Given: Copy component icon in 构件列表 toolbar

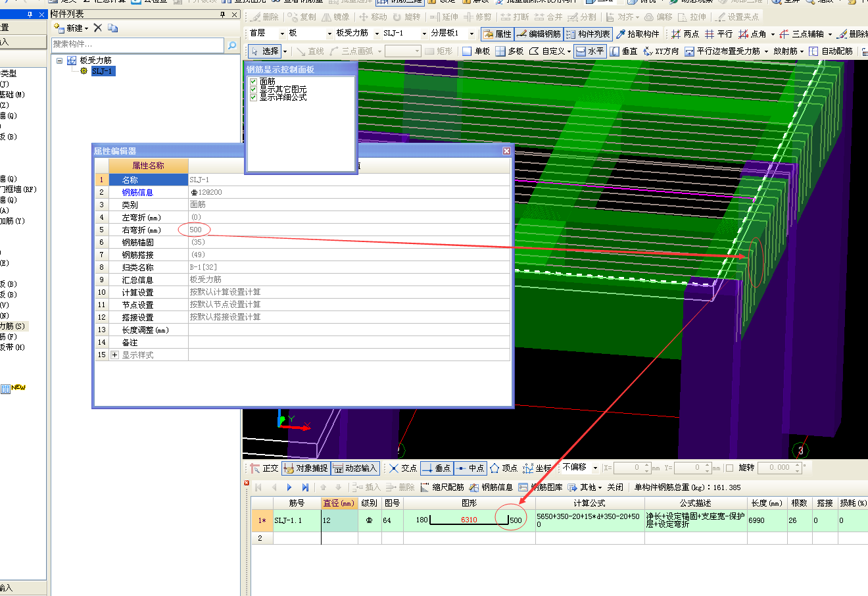Looking at the screenshot, I should point(113,28).
